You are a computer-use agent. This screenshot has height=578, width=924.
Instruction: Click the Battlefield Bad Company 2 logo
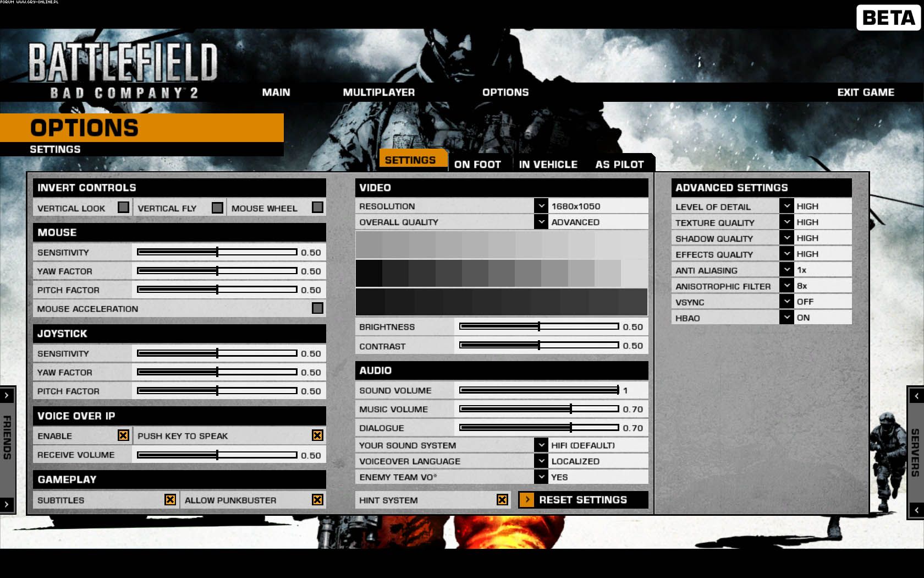(x=123, y=70)
